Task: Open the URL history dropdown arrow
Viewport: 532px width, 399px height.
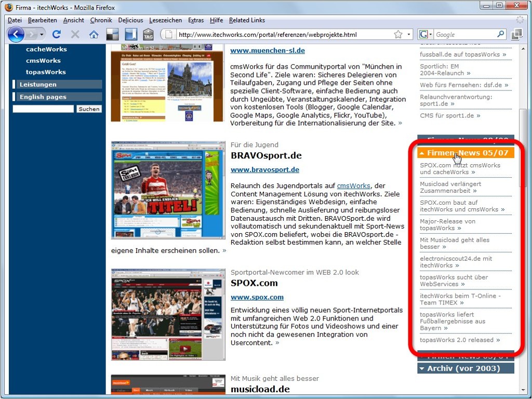Action: tap(408, 35)
